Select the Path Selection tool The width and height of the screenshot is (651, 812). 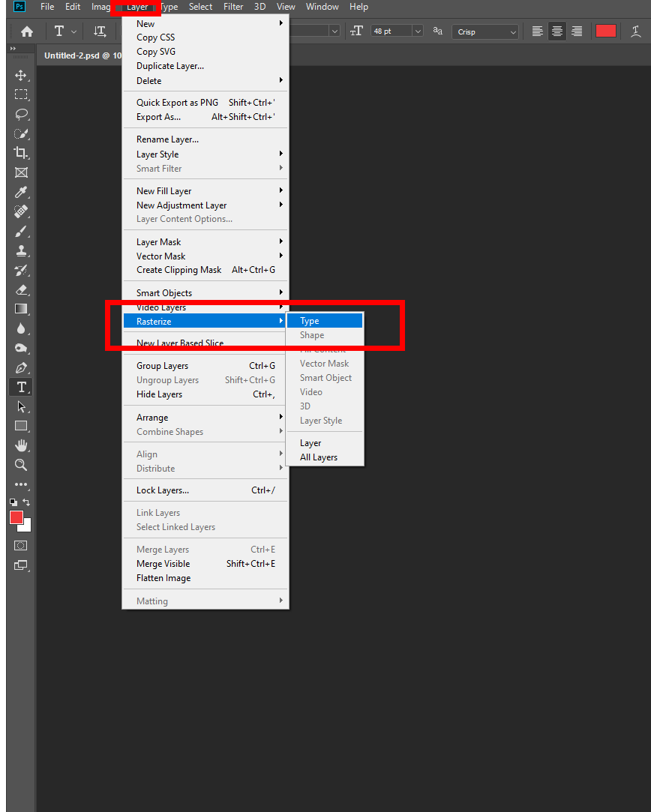point(21,406)
